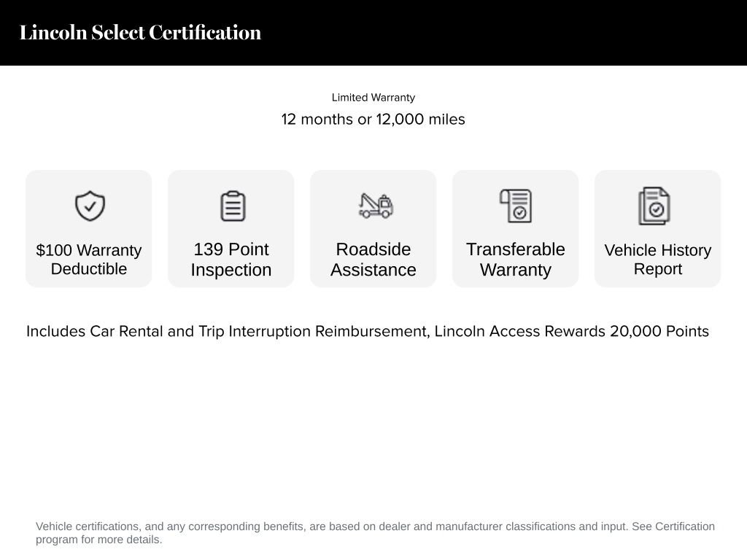This screenshot has height=560, width=747.
Task: Click the 12 months or 12,000 miles text
Action: click(373, 119)
